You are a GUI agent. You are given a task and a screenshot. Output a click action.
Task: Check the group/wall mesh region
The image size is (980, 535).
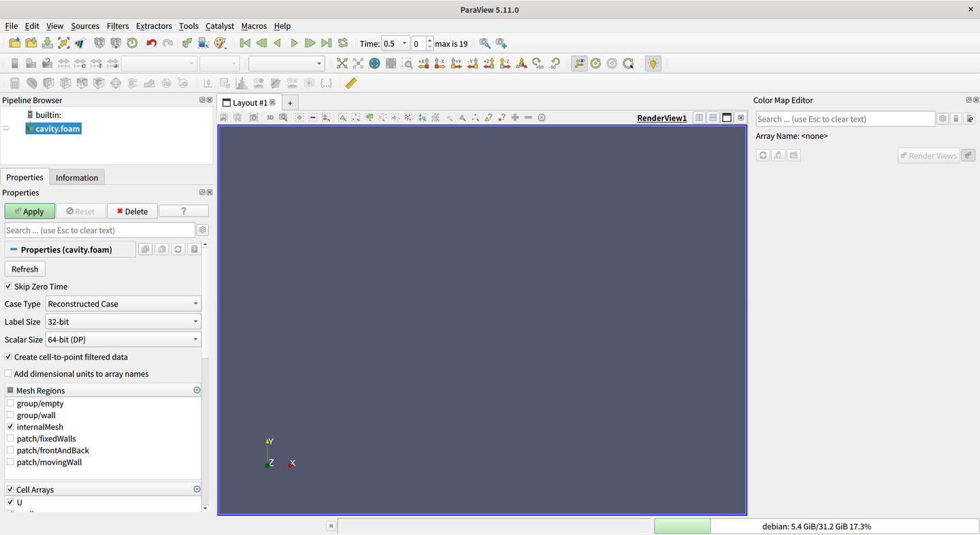(x=10, y=415)
